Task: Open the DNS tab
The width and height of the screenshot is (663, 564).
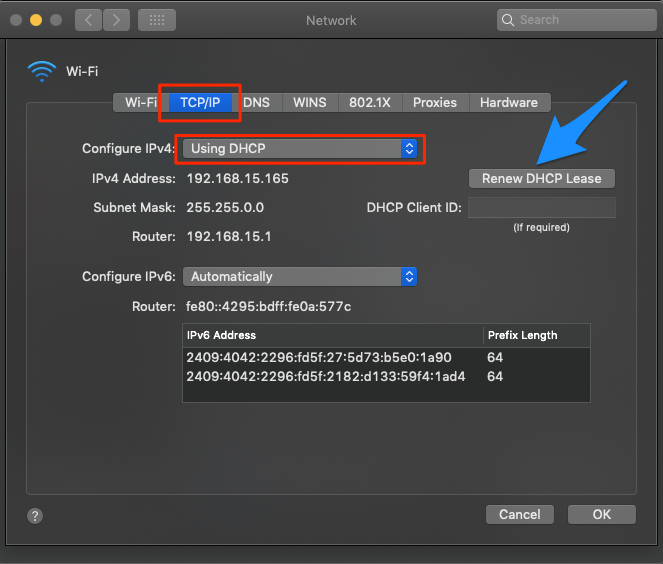Action: [256, 103]
